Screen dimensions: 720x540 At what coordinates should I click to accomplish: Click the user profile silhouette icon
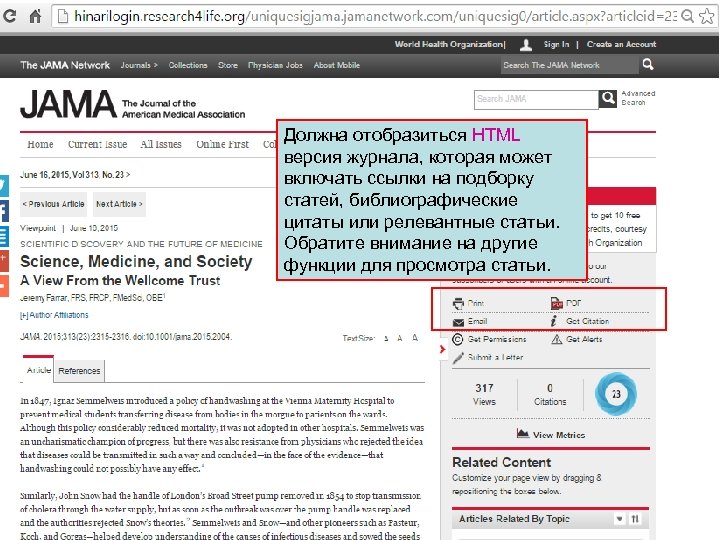[526, 45]
